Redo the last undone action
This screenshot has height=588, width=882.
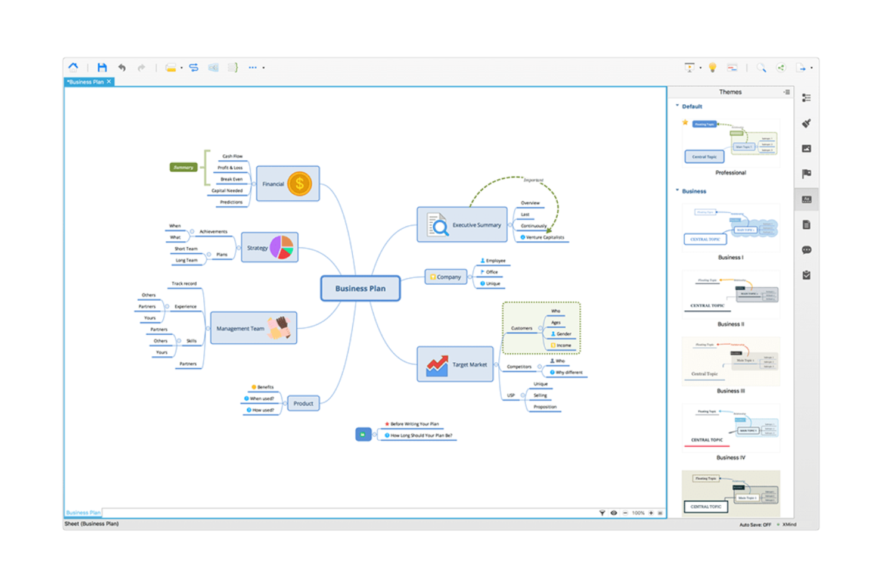pyautogui.click(x=141, y=67)
